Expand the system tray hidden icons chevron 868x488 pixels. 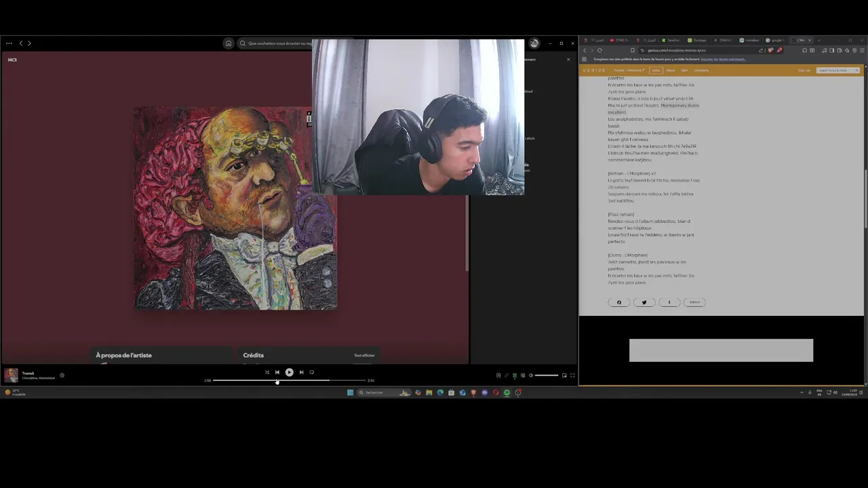click(x=802, y=392)
